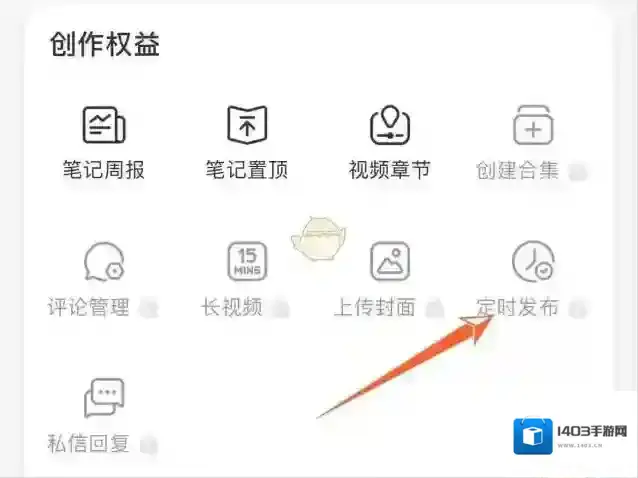The height and width of the screenshot is (478, 638).
Task: Open the 评论管理 chat bubble icon
Action: coord(104,262)
